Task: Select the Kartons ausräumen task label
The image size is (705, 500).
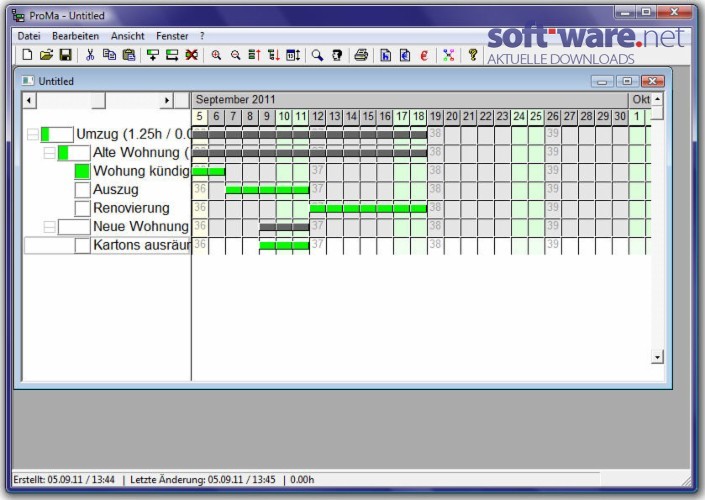Action: [142, 245]
